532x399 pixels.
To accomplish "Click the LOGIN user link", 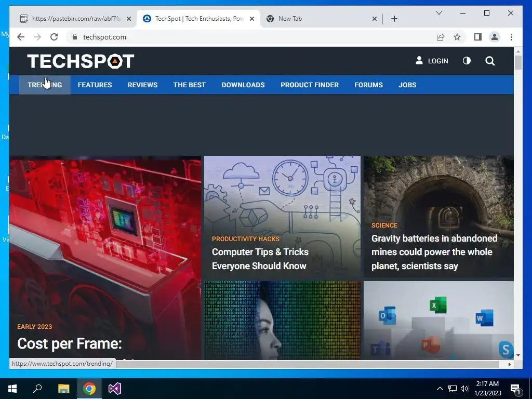I will pos(432,61).
